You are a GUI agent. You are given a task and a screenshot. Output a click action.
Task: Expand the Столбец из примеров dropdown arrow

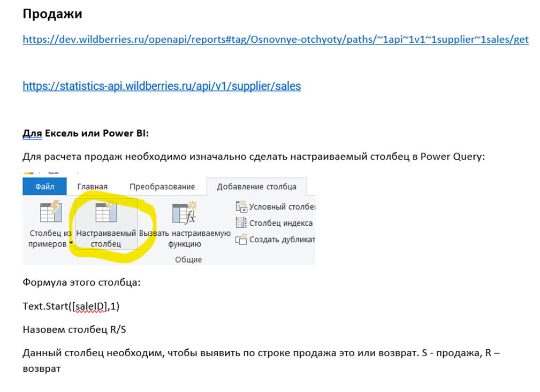pyautogui.click(x=71, y=243)
